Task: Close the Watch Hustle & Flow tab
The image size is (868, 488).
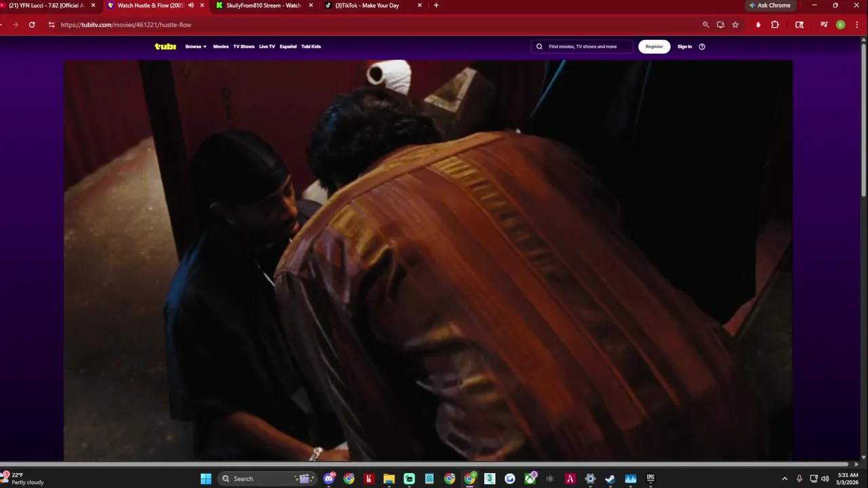Action: (x=202, y=5)
